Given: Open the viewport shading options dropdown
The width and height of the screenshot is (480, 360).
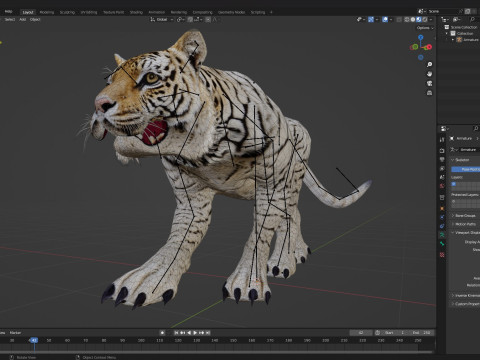Looking at the screenshot, I should point(431,20).
